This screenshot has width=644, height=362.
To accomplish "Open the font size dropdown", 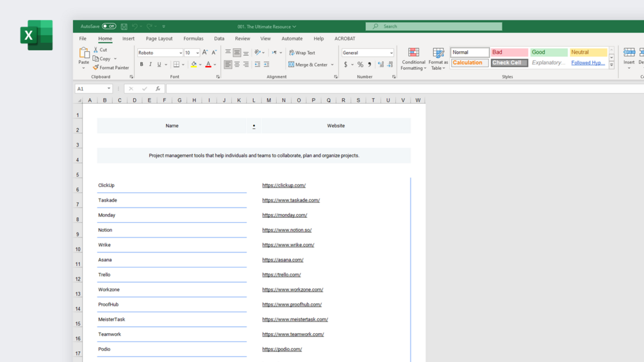I will (197, 53).
